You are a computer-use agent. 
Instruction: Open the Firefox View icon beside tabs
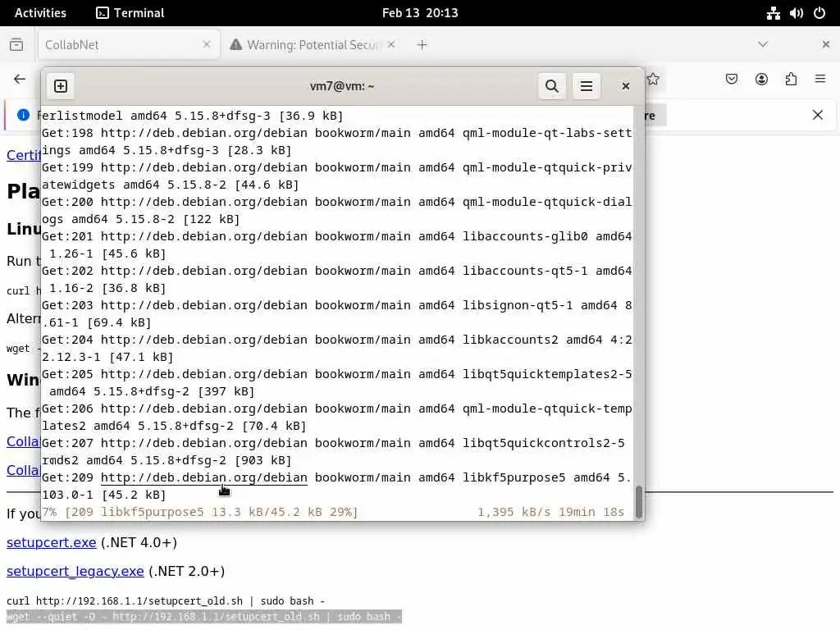[x=16, y=44]
